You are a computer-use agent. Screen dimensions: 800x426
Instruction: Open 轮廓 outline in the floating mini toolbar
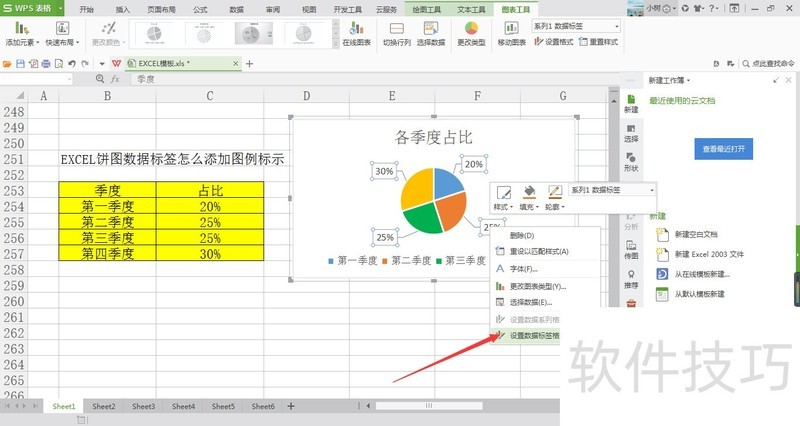555,198
